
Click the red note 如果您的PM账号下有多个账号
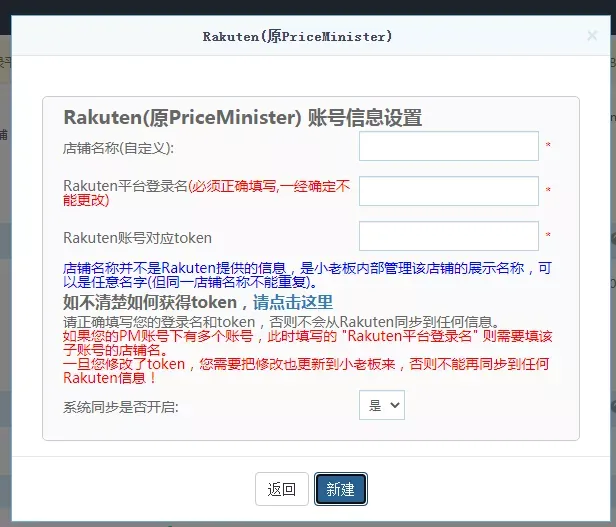pos(308,343)
